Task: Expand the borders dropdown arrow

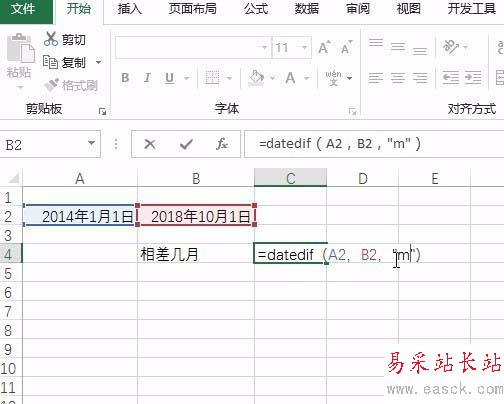Action: coord(230,79)
